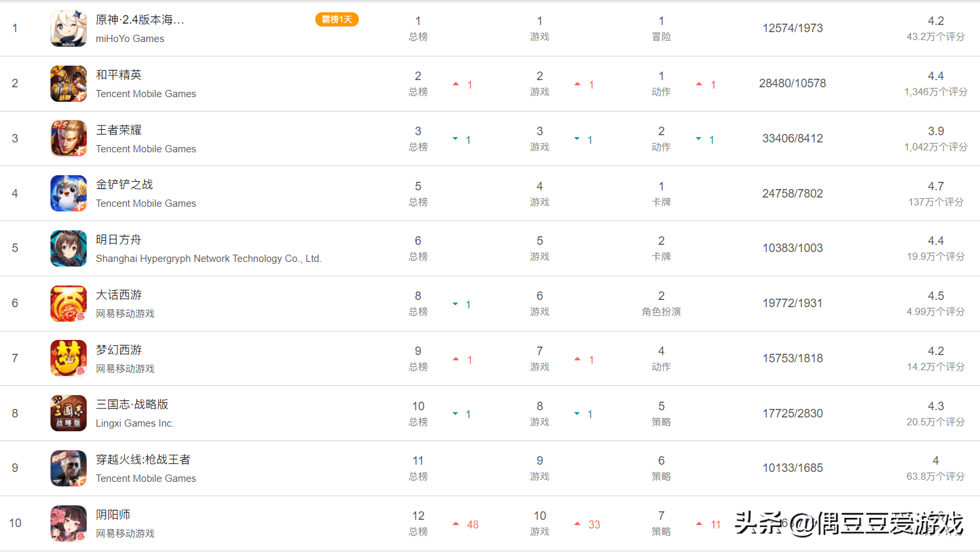Viewport: 980px width, 552px height.
Task: Click the 明日方舟 title link
Action: (x=119, y=240)
